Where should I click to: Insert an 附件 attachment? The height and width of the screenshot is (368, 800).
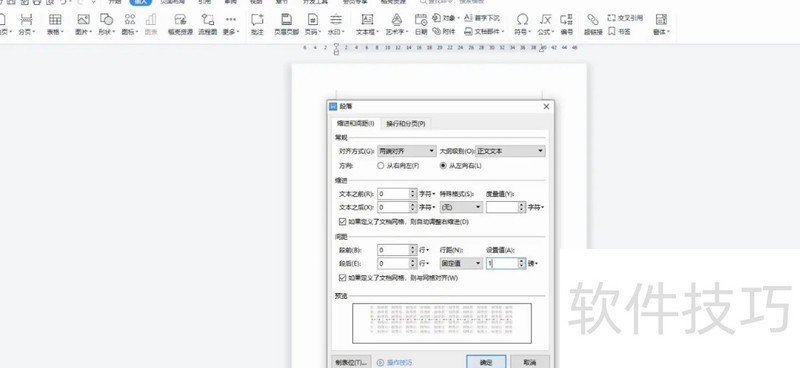point(444,31)
